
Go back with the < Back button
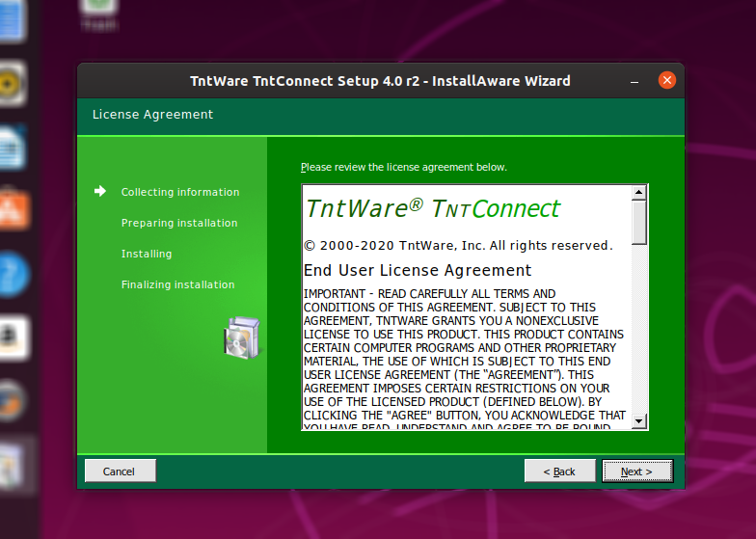[x=559, y=471]
